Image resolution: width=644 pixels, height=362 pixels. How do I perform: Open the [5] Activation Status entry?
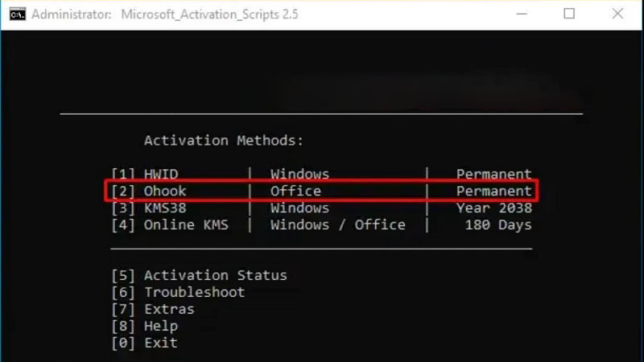(x=199, y=276)
